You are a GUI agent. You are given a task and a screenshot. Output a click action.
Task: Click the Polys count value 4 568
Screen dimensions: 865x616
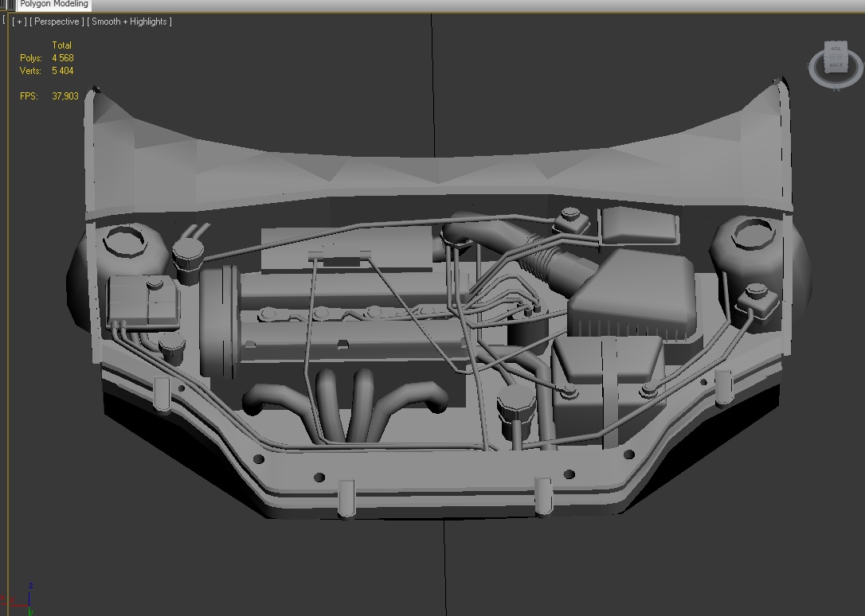63,58
